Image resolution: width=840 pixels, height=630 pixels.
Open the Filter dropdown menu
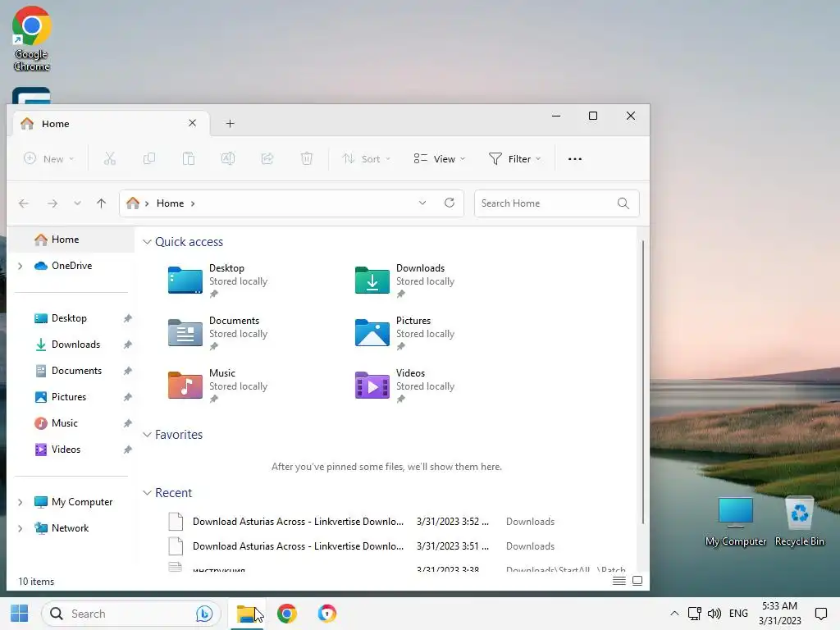pos(515,158)
